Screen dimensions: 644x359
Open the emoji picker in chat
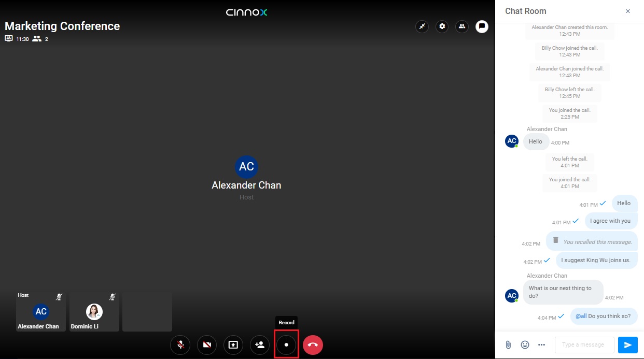[x=525, y=344]
